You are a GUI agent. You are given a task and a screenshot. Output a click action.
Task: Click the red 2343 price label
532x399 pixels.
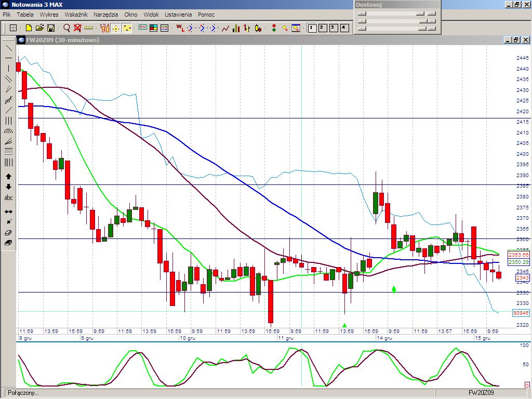522,278
